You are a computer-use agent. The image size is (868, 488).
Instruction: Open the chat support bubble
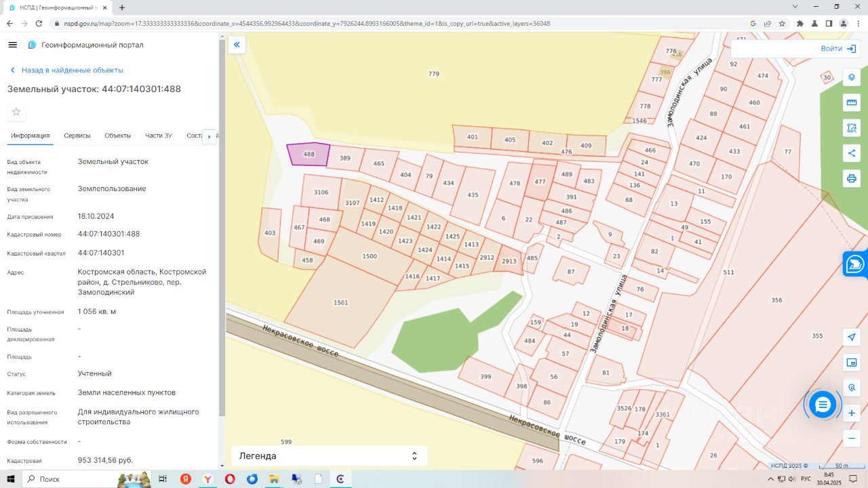pos(823,405)
